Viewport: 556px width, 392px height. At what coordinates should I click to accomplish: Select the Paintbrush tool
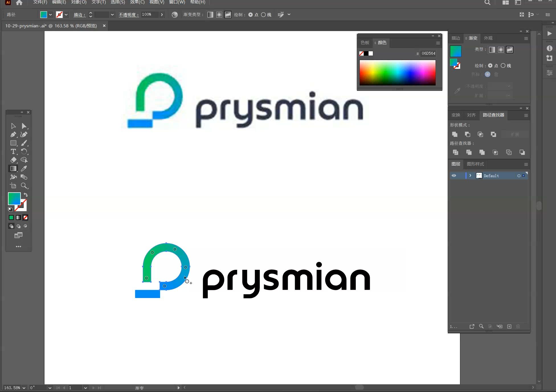tap(24, 143)
